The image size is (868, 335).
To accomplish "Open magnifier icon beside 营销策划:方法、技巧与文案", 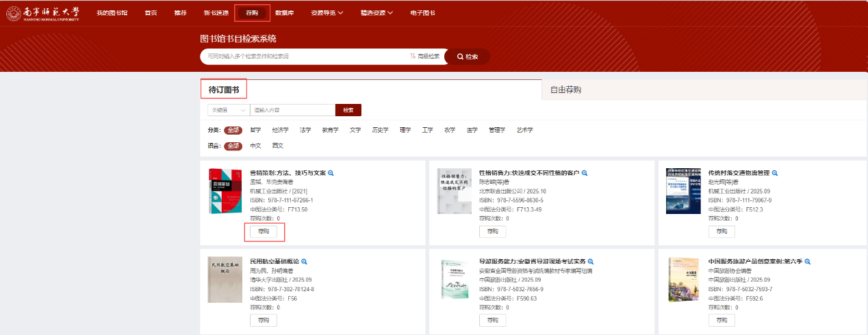I will click(x=331, y=173).
